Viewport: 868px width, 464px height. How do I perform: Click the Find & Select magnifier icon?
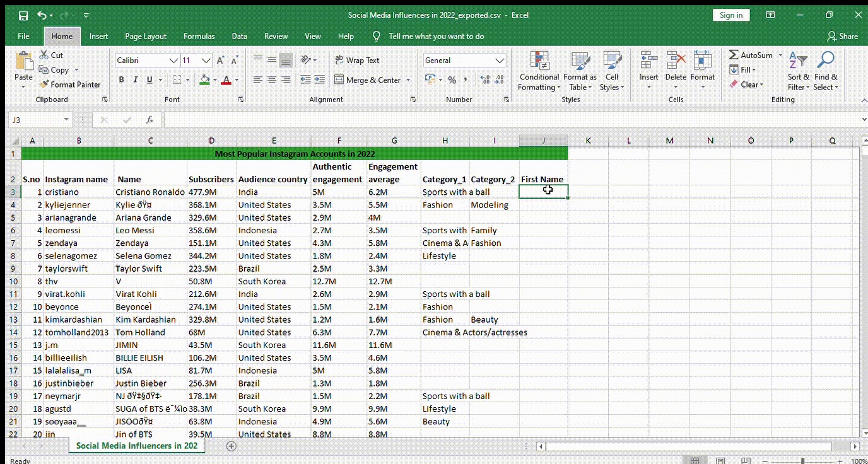(x=825, y=61)
